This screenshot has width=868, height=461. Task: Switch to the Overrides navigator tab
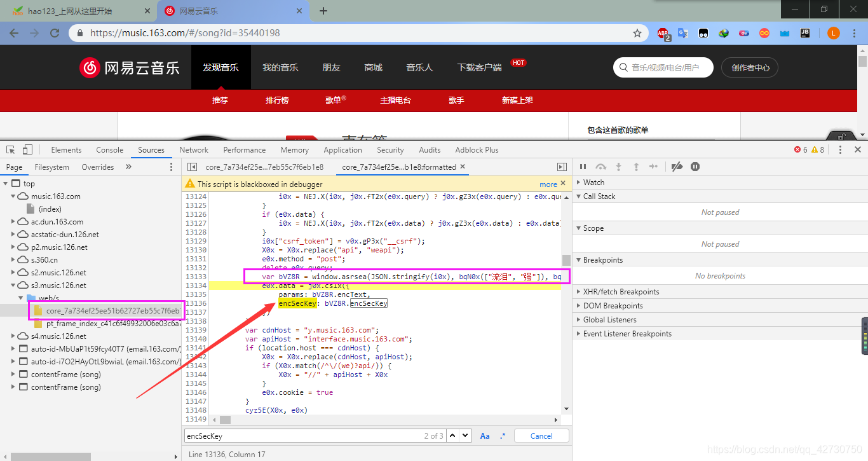(98, 167)
